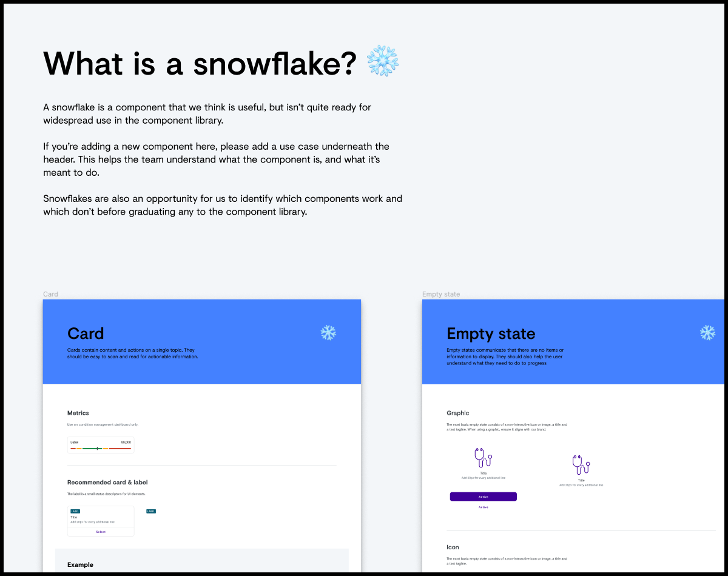The image size is (728, 576).
Task: Click the Active text link below the purple button
Action: pos(484,507)
